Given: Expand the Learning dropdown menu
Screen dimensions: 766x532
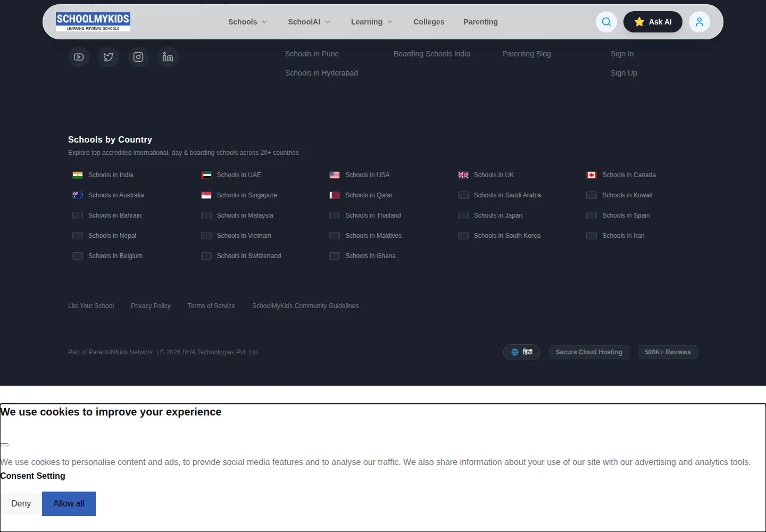Looking at the screenshot, I should pos(372,22).
